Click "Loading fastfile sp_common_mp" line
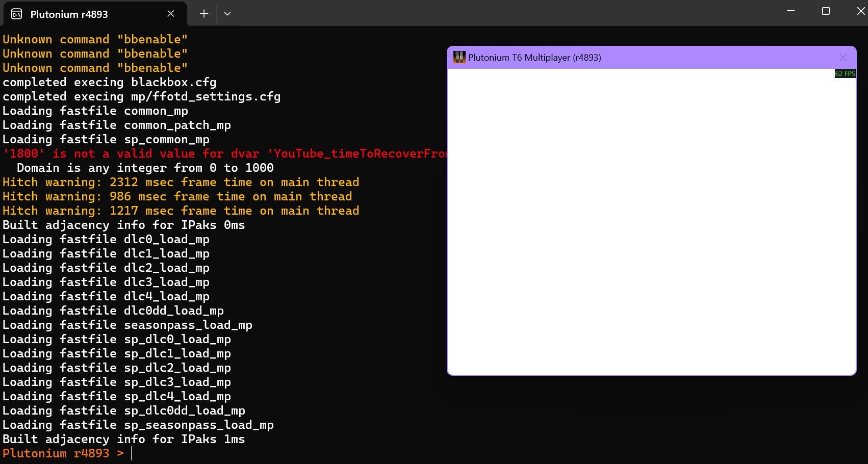 click(106, 139)
